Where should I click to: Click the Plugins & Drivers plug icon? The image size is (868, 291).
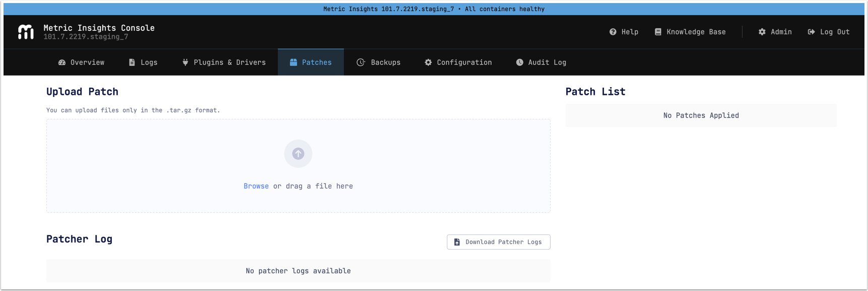[185, 63]
